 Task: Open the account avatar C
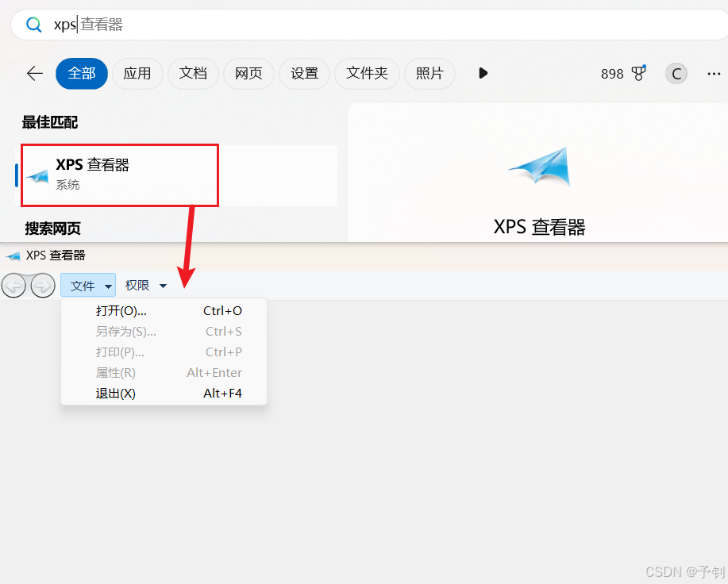[x=676, y=74]
